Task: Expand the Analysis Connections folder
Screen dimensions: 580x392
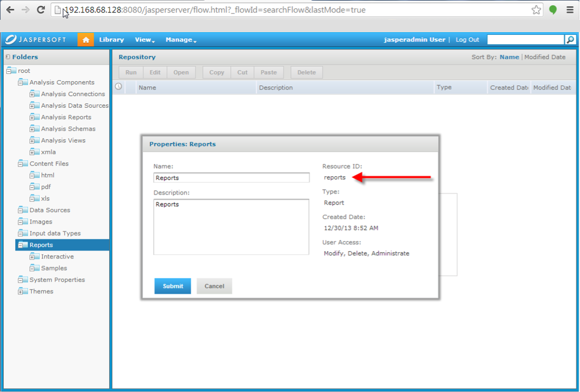Action: pyautogui.click(x=32, y=95)
